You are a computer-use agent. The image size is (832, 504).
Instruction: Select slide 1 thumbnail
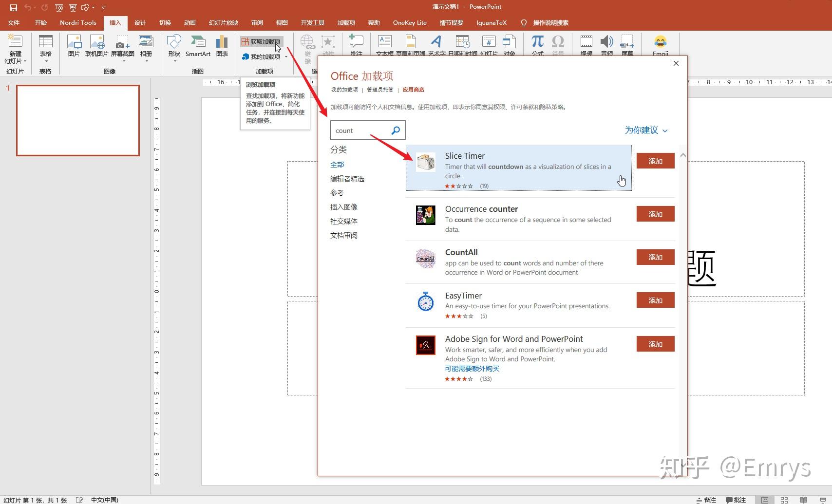click(x=78, y=120)
